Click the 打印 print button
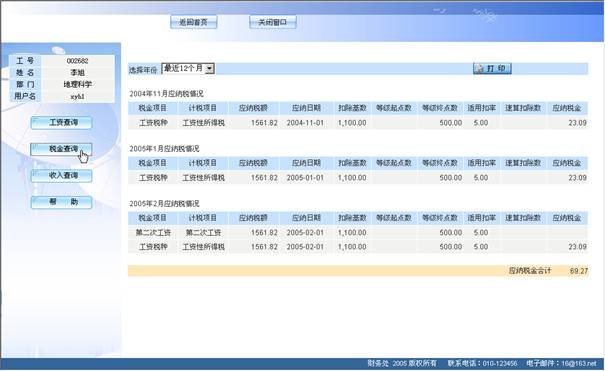 click(x=492, y=68)
